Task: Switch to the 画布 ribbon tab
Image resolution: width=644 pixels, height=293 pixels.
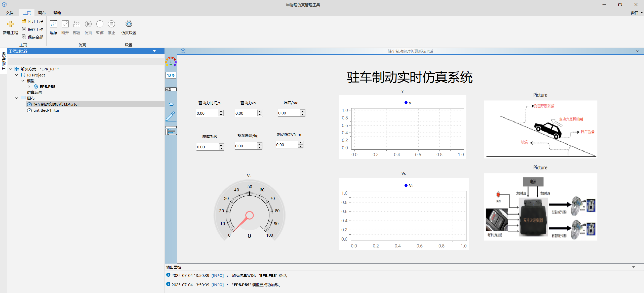Action: pyautogui.click(x=42, y=13)
